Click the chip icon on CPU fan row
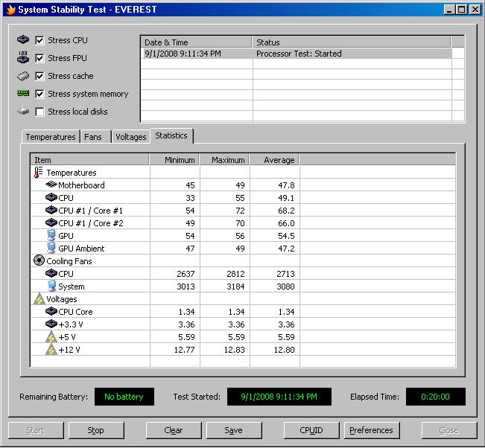This screenshot has height=448, width=485. [x=51, y=273]
